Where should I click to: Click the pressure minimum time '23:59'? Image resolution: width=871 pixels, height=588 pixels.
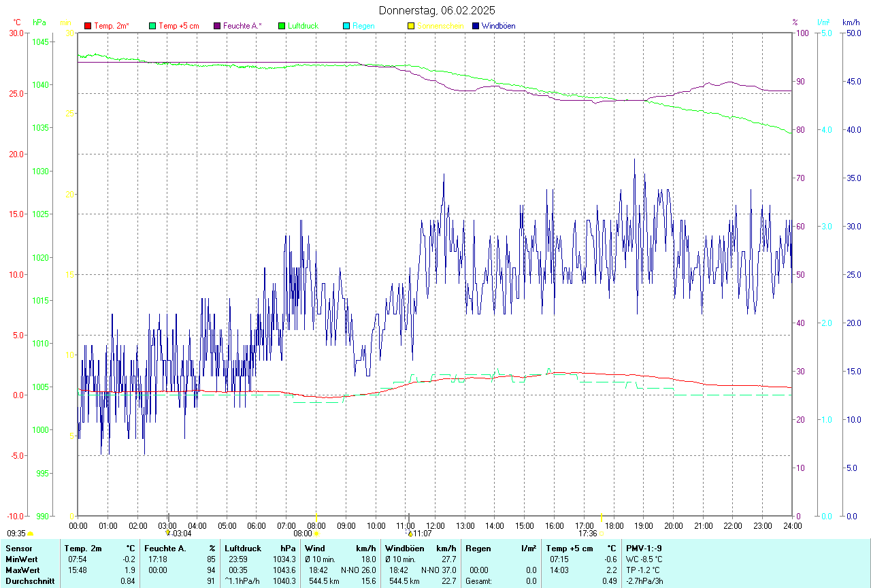point(238,559)
